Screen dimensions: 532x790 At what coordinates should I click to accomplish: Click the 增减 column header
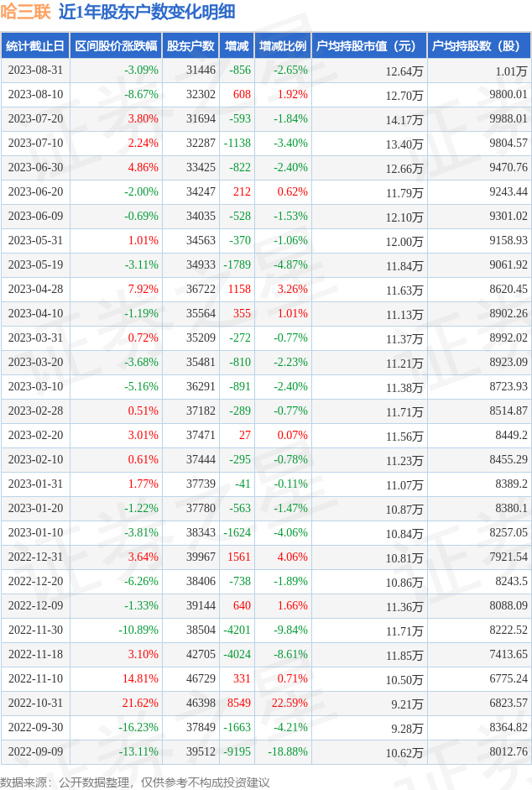(237, 46)
